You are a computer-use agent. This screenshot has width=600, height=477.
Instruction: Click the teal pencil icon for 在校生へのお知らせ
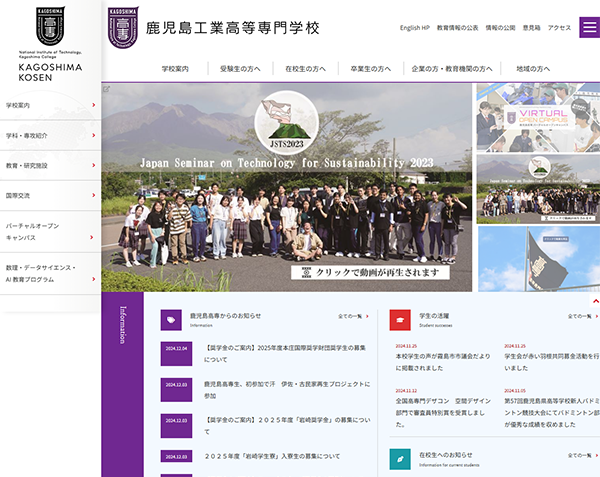pyautogui.click(x=400, y=459)
